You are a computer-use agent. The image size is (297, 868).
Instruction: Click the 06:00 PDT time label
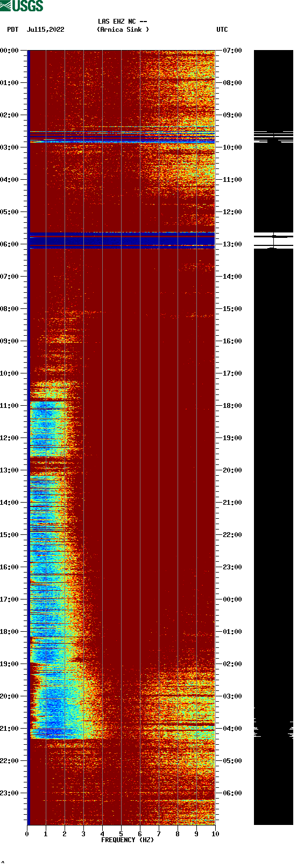(x=10, y=244)
